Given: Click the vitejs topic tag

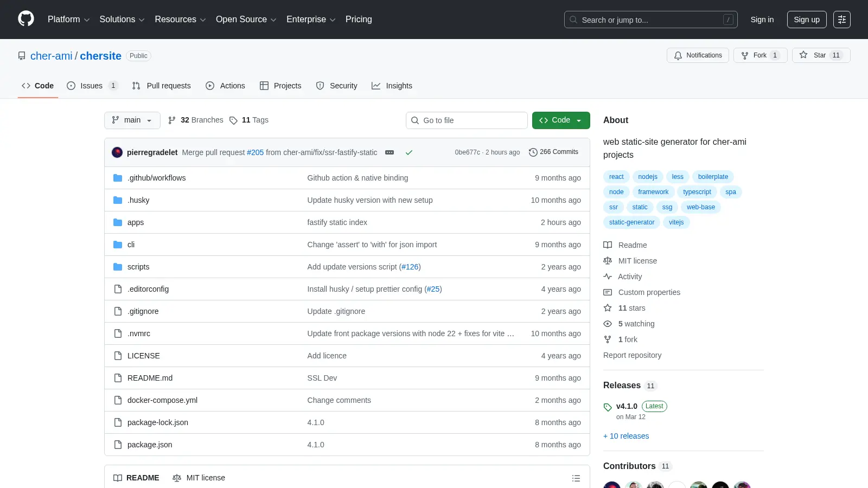Looking at the screenshot, I should point(676,222).
